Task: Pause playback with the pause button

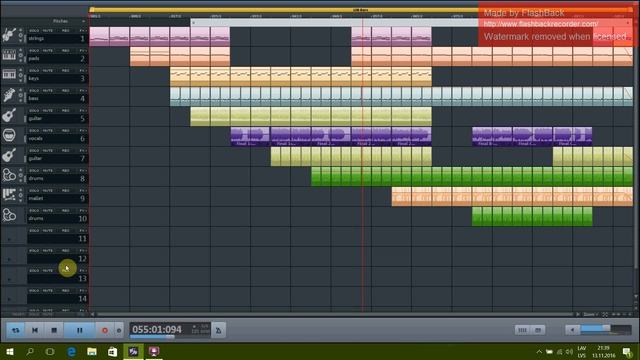Action: [80, 330]
